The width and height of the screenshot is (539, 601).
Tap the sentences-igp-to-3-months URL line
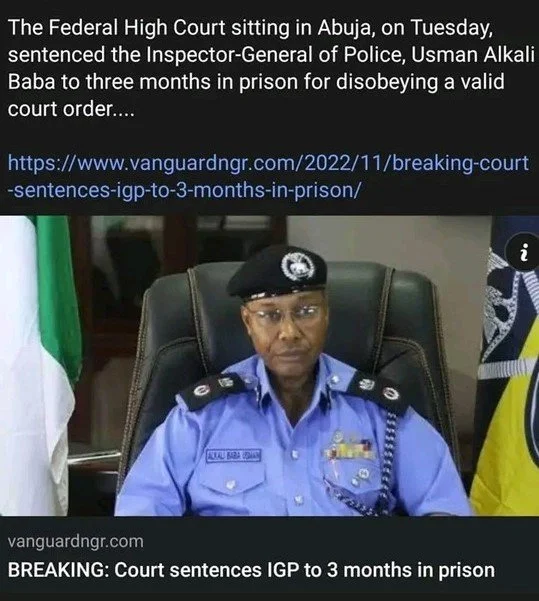(x=184, y=190)
